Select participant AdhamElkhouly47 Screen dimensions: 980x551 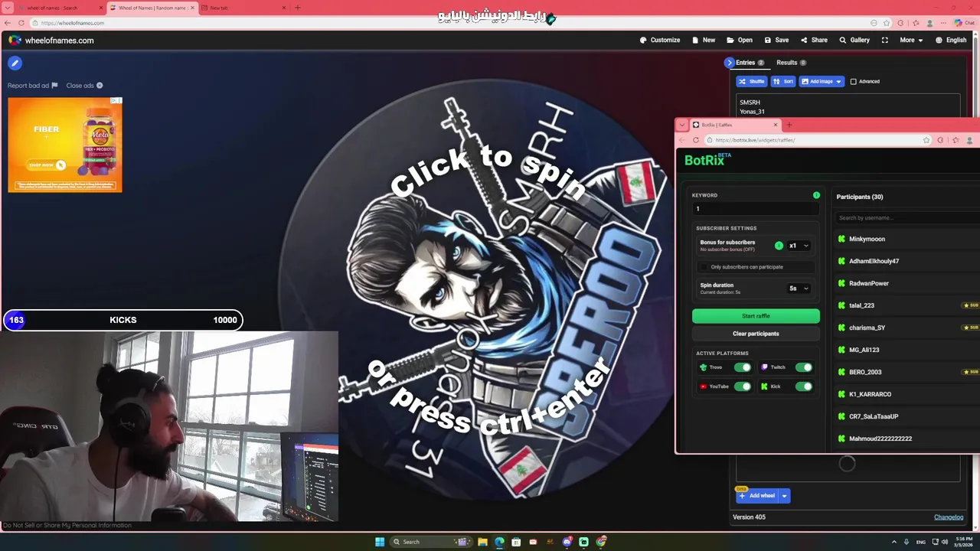[874, 261]
